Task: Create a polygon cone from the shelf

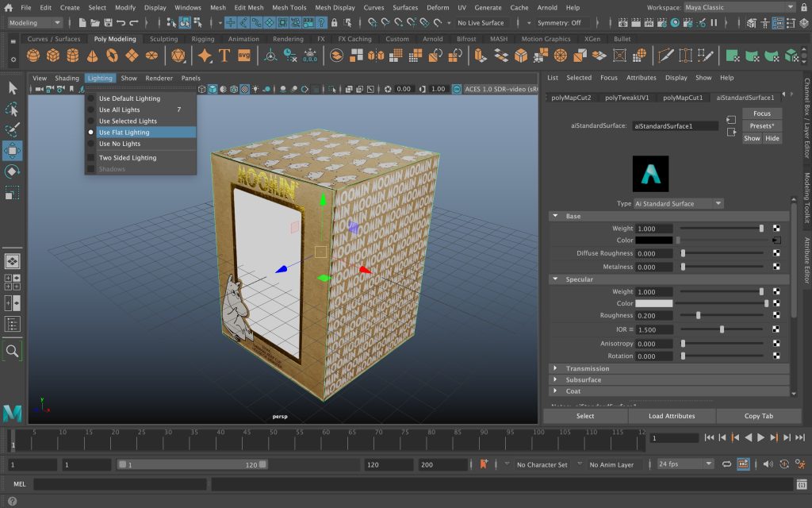Action: tap(92, 56)
